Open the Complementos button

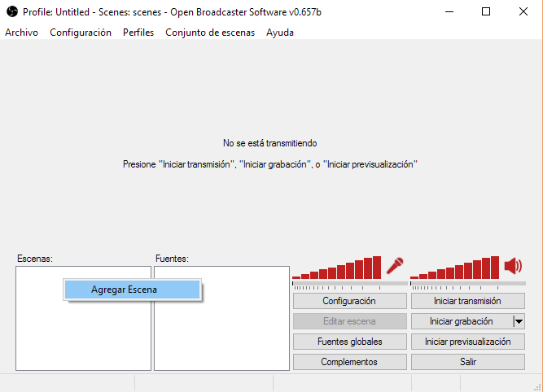tap(350, 362)
